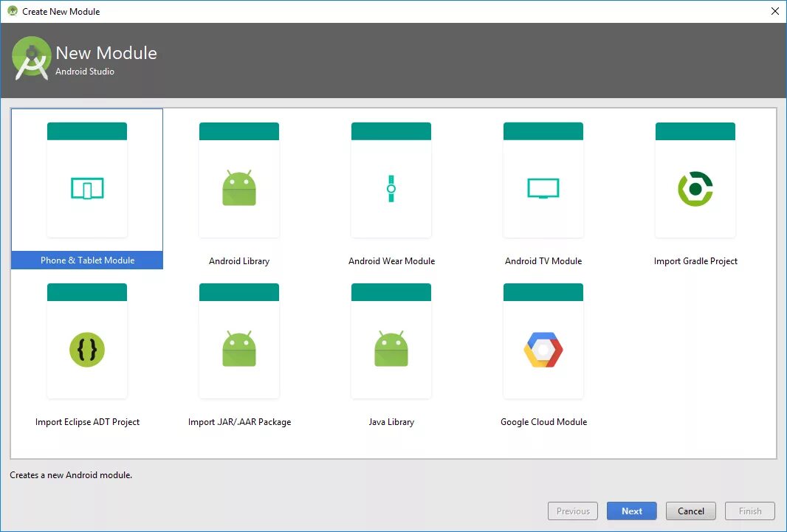Click the 'Import .JAR/.AAR Package' label
787x532 pixels.
pos(239,421)
